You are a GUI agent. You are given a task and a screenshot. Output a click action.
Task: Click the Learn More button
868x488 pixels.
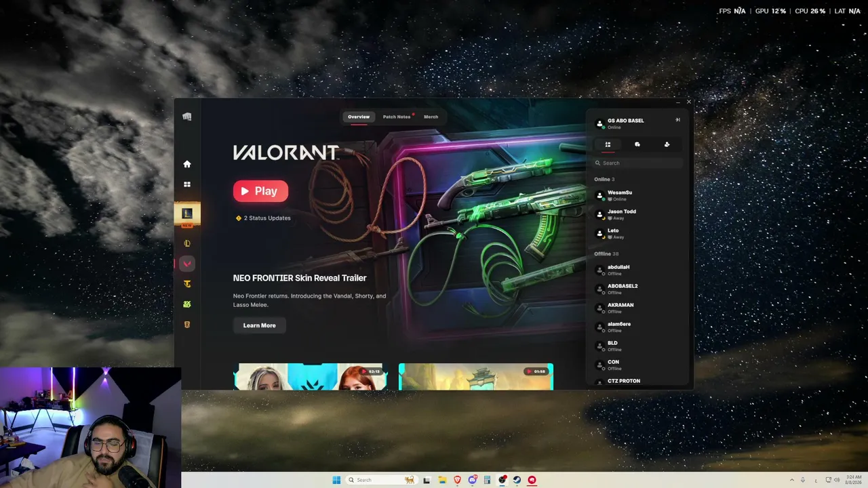coord(259,325)
